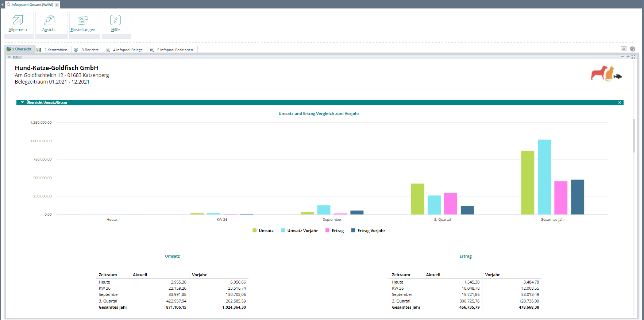Click the left arrow beside the window tab
This screenshot has height=320, width=644.
(2, 5)
